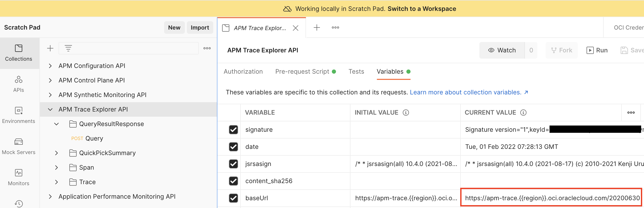Click the plus icon to create collection
Image resolution: width=644 pixels, height=208 pixels.
click(x=50, y=48)
